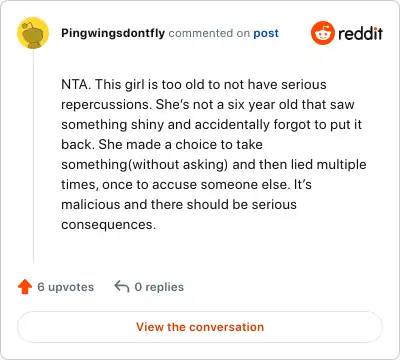Open the blue "post" link
The height and width of the screenshot is (360, 400).
point(266,34)
